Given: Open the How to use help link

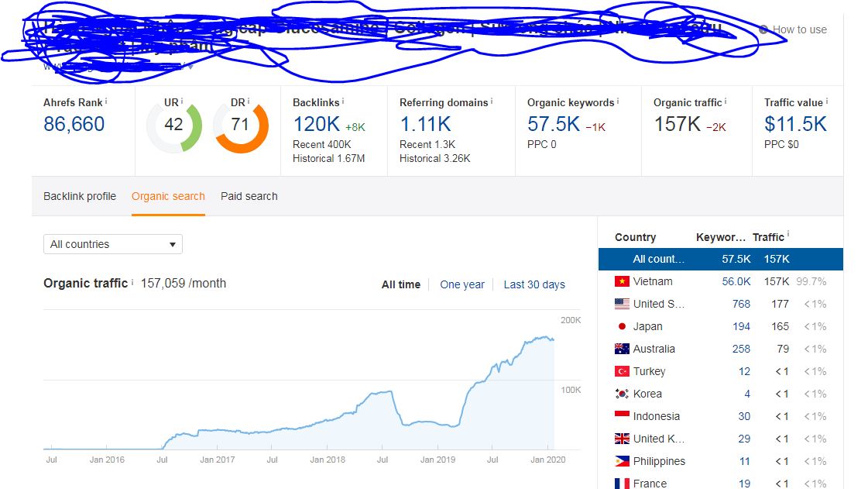Looking at the screenshot, I should [x=793, y=29].
